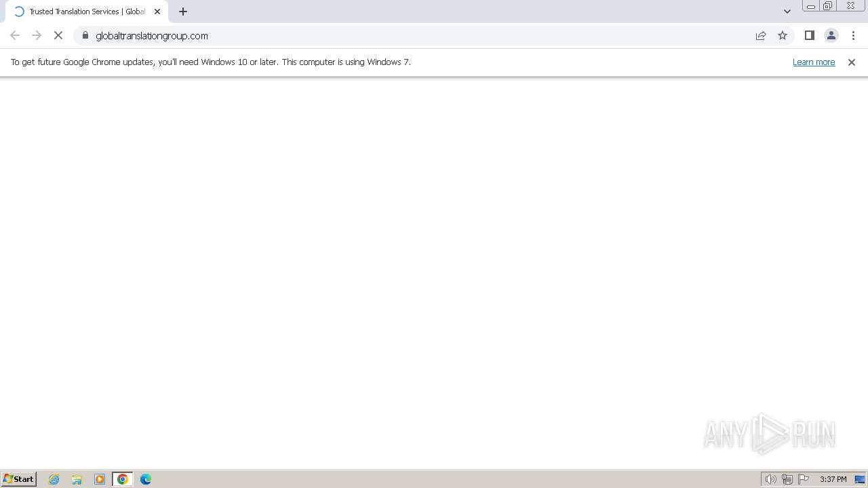Open Windows Media Player taskbar icon
Image resolution: width=868 pixels, height=488 pixels.
pyautogui.click(x=100, y=479)
